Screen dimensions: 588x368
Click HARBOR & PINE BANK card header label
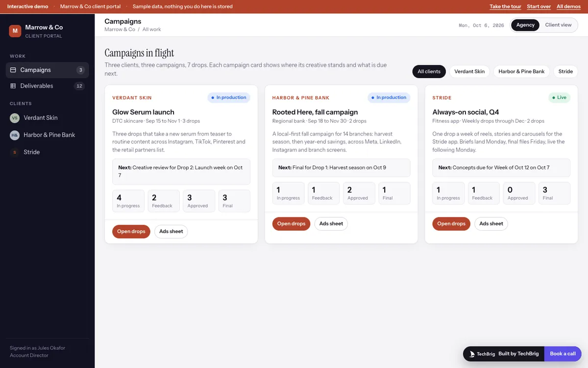click(x=301, y=98)
